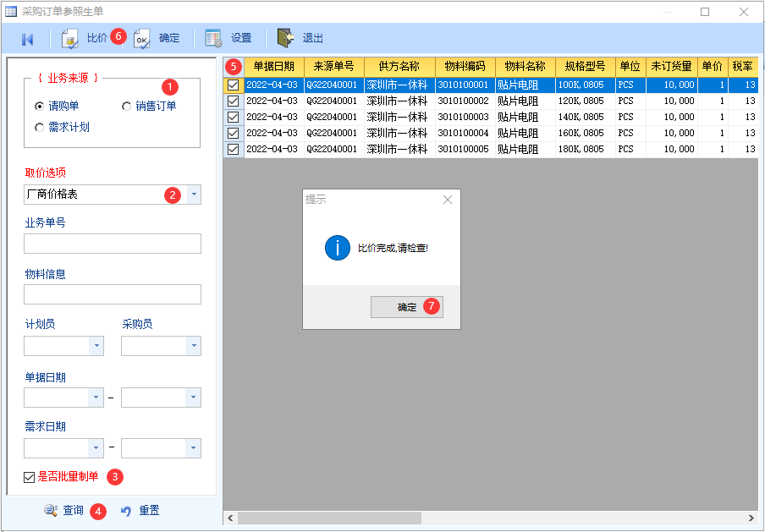The height and width of the screenshot is (532, 765).
Task: Click the 退出 exit door icon
Action: 285,38
